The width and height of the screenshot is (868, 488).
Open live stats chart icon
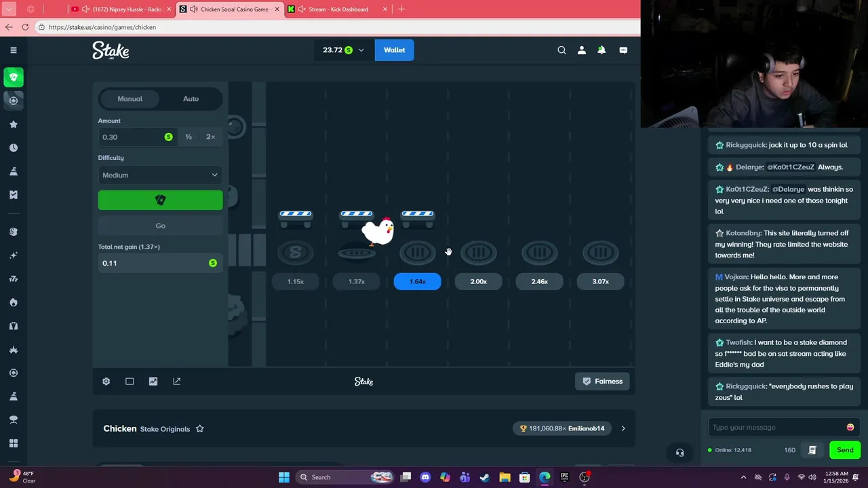tap(153, 382)
